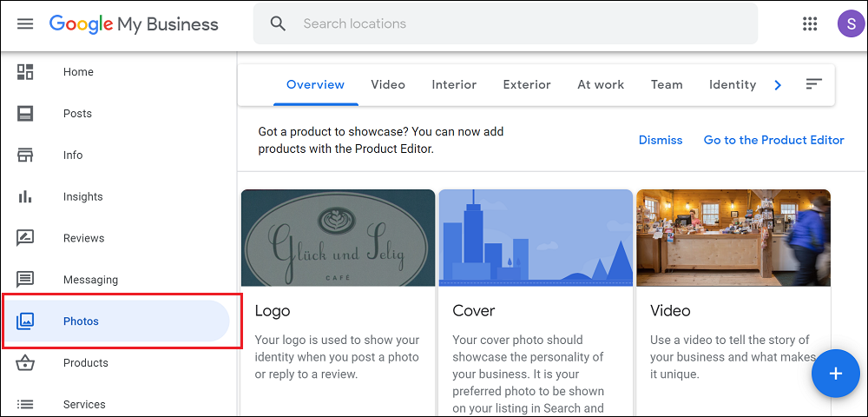
Task: Switch to the Interior tab
Action: [454, 85]
